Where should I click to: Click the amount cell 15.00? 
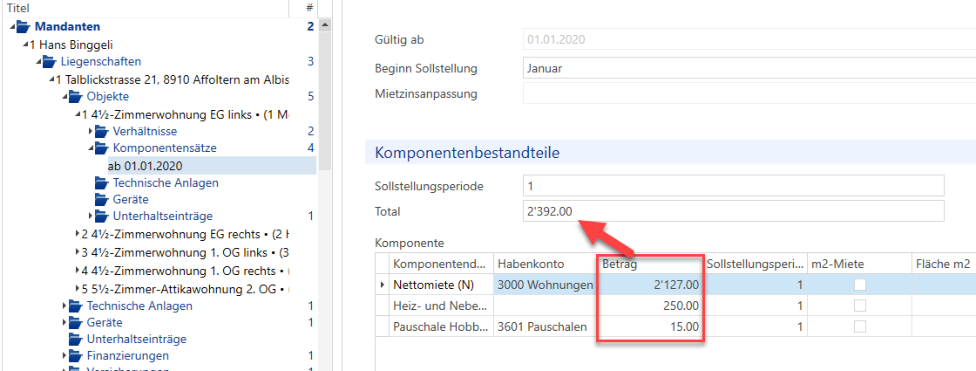pos(651,326)
